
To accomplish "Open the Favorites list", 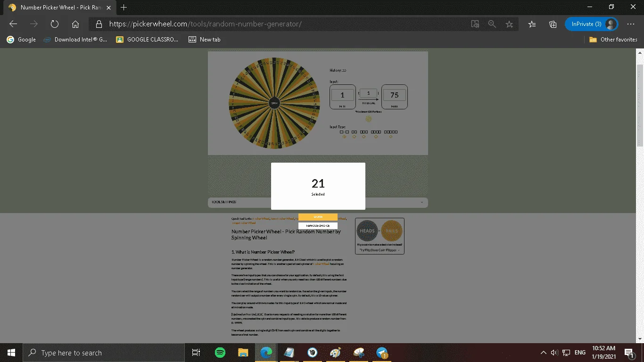I will 532,24.
